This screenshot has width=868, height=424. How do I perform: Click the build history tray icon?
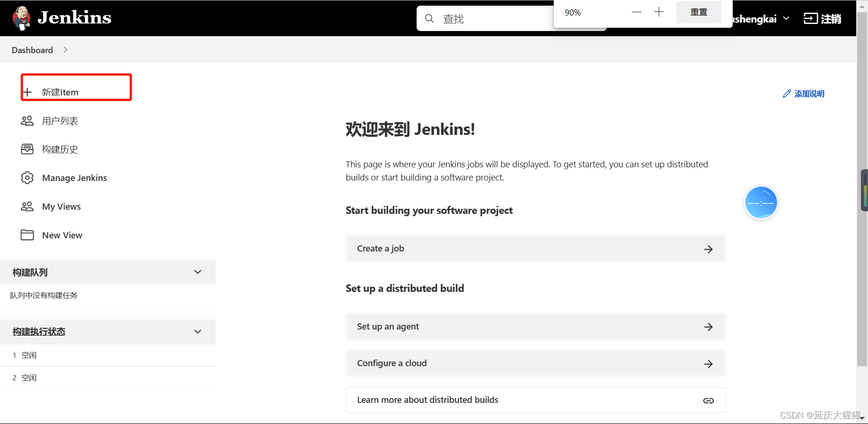27,149
